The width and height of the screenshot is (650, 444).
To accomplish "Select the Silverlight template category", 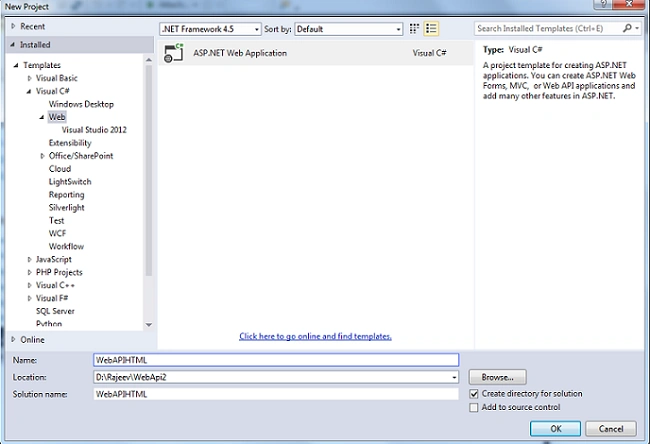I will 66,208.
